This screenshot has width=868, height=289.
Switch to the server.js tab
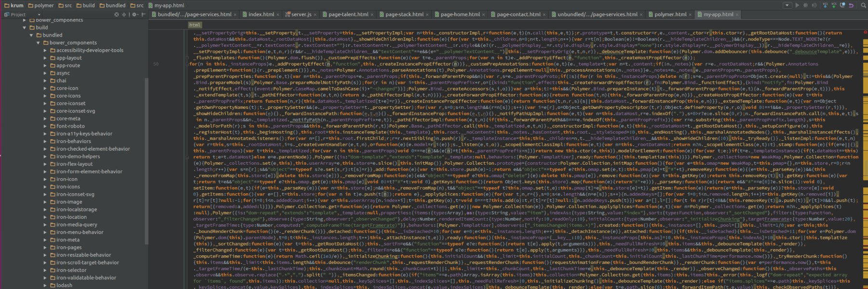pos(301,14)
